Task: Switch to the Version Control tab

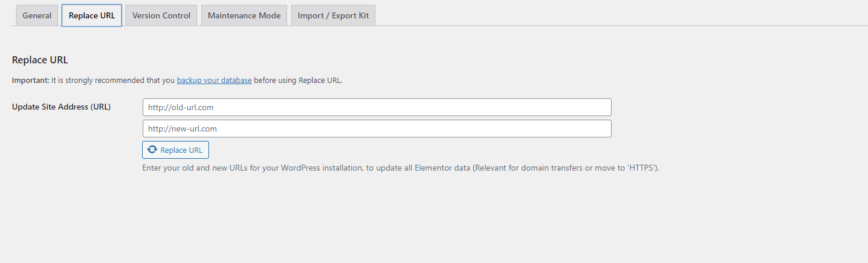Action: 161,15
